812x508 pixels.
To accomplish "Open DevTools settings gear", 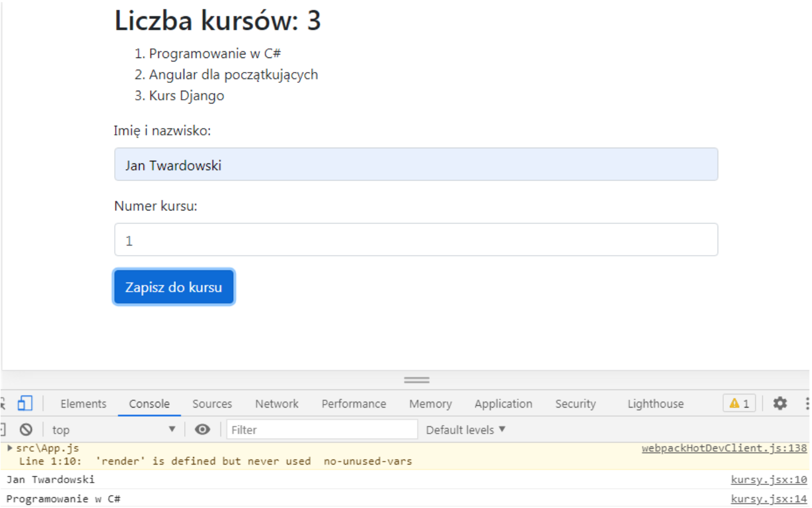I will tap(780, 403).
